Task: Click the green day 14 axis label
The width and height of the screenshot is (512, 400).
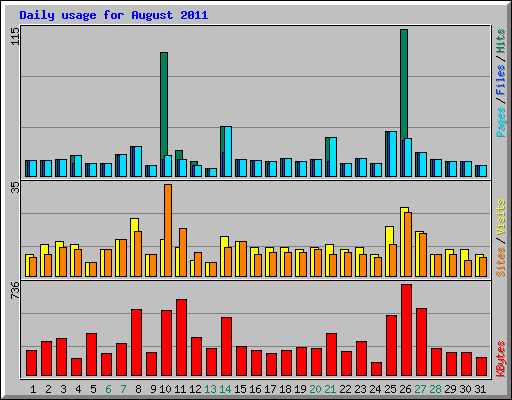Action: point(225,389)
